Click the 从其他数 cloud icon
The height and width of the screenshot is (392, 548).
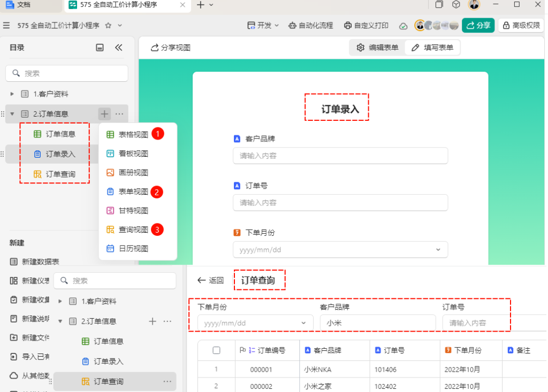(x=13, y=375)
